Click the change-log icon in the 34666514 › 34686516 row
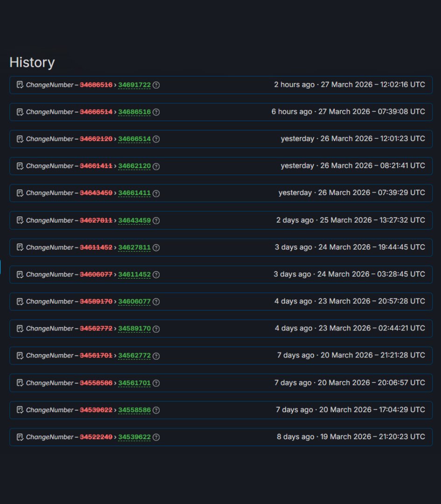Screen dimensions: 441x504 [x=20, y=112]
